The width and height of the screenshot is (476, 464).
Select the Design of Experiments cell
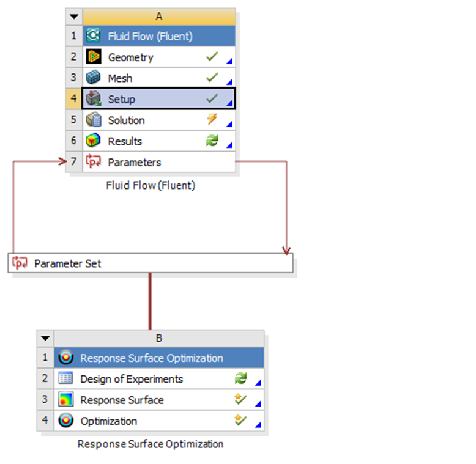159,379
